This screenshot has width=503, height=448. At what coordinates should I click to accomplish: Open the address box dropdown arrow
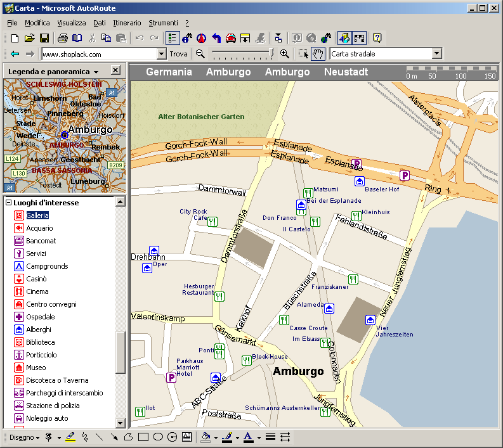[x=162, y=54]
